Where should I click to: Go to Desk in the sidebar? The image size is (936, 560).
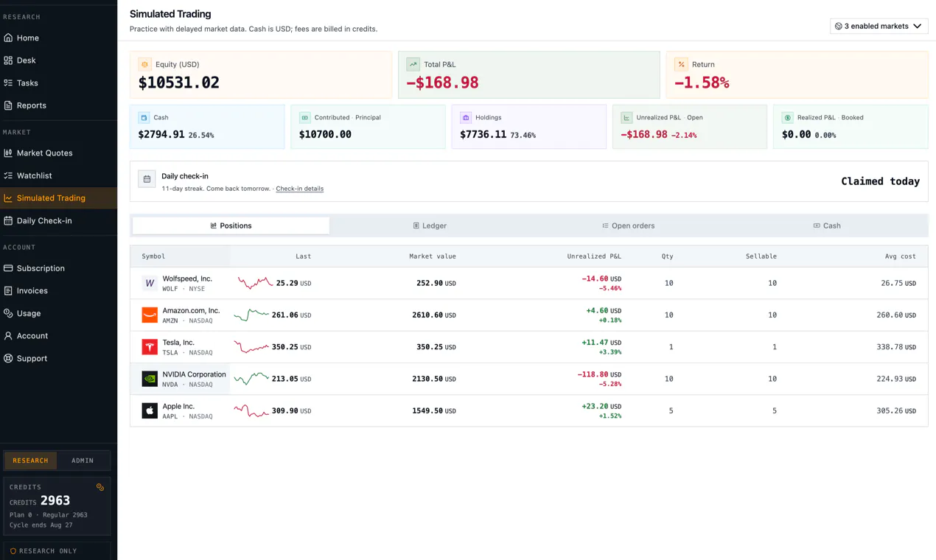(26, 60)
